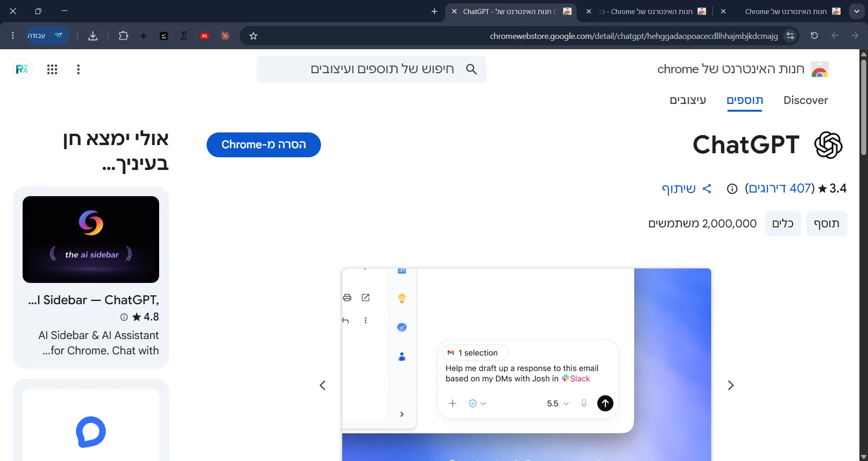This screenshot has width=868, height=461.
Task: Click the sparkle extension icon
Action: 143,36
